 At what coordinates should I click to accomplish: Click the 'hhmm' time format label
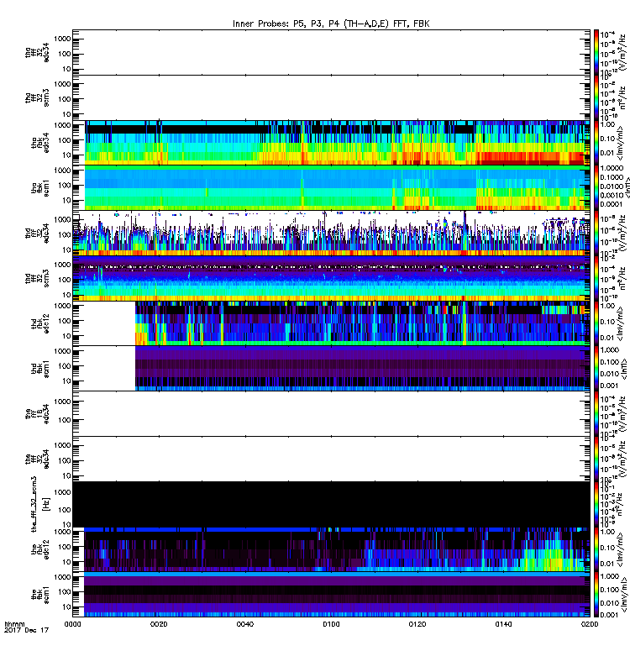[14, 624]
